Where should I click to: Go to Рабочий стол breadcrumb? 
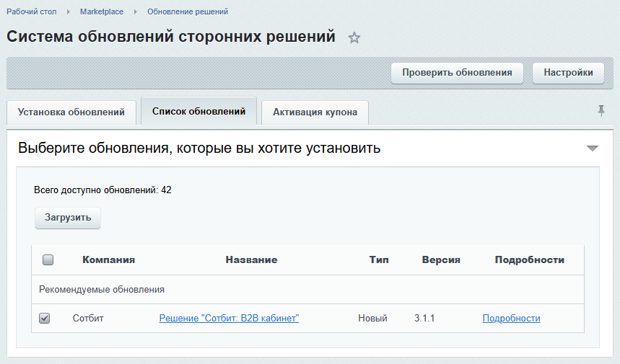point(32,12)
